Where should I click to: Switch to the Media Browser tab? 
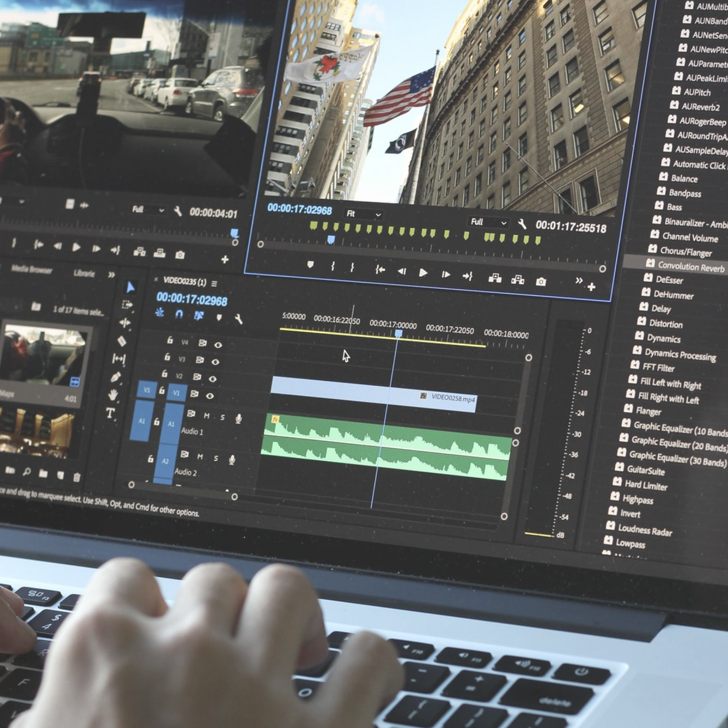point(31,270)
